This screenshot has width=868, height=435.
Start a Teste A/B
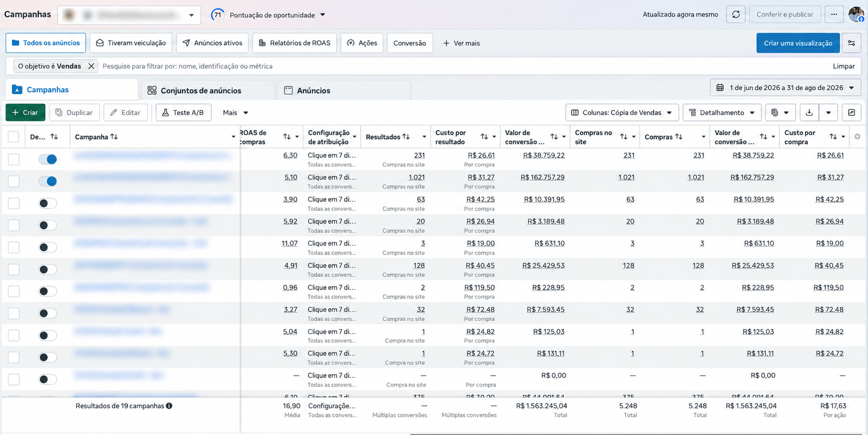(x=183, y=113)
